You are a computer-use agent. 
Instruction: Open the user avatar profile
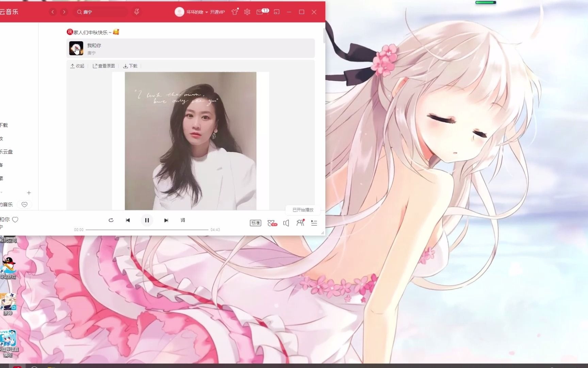pos(179,12)
